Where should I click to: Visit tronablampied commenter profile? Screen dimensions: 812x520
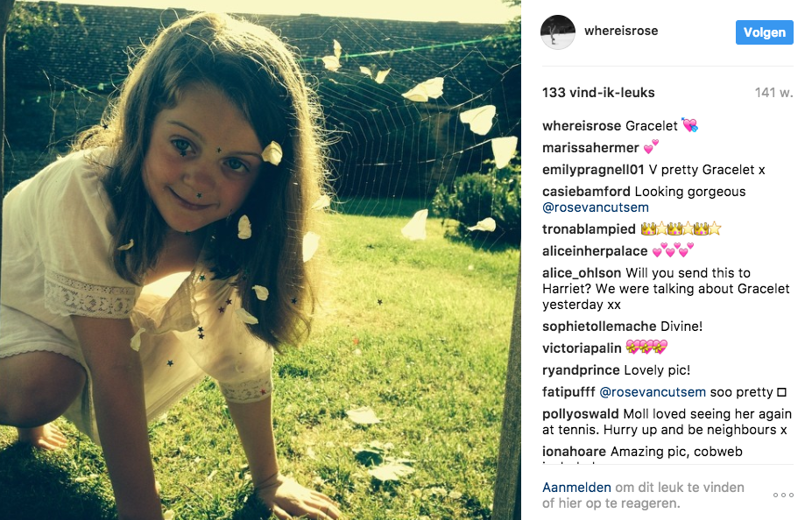click(589, 229)
